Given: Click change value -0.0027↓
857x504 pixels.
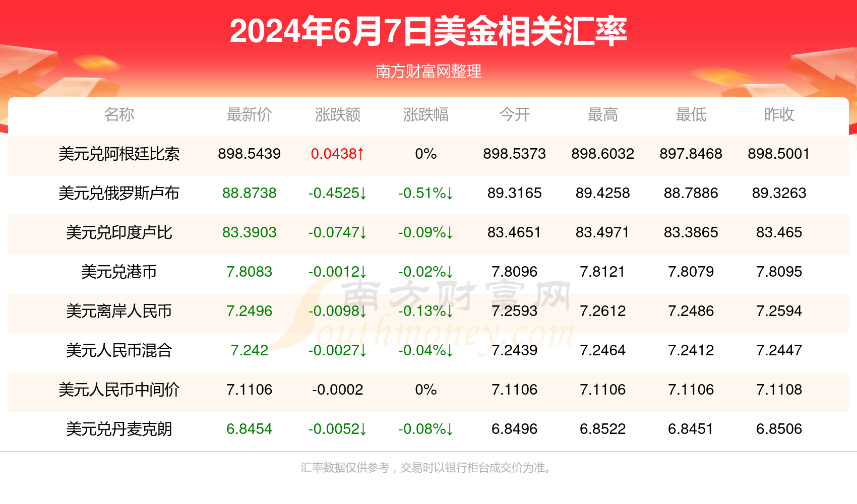Looking at the screenshot, I should coord(337,350).
